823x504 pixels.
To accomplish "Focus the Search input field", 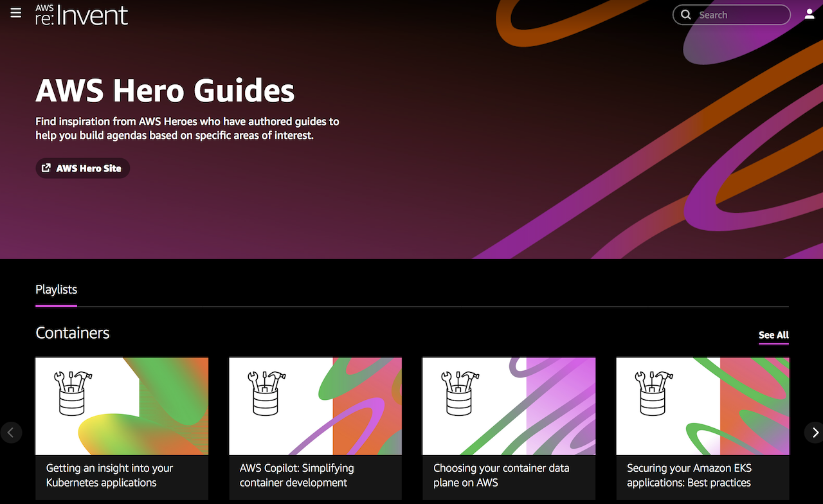I will click(732, 15).
